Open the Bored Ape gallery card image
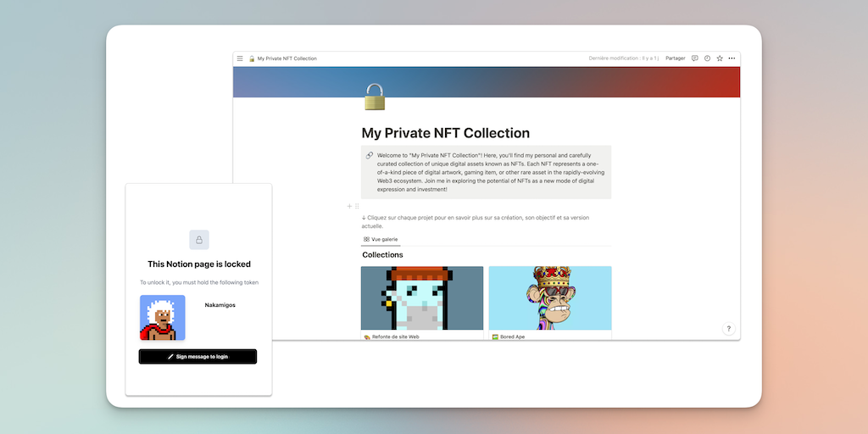Viewport: 868px width, 434px height. pyautogui.click(x=550, y=298)
